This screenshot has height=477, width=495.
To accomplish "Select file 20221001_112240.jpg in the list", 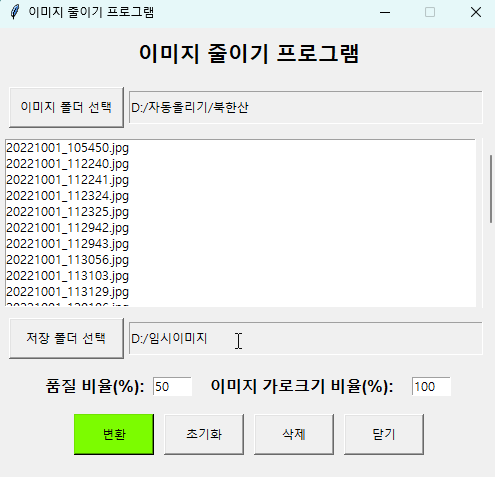I will tap(240, 164).
